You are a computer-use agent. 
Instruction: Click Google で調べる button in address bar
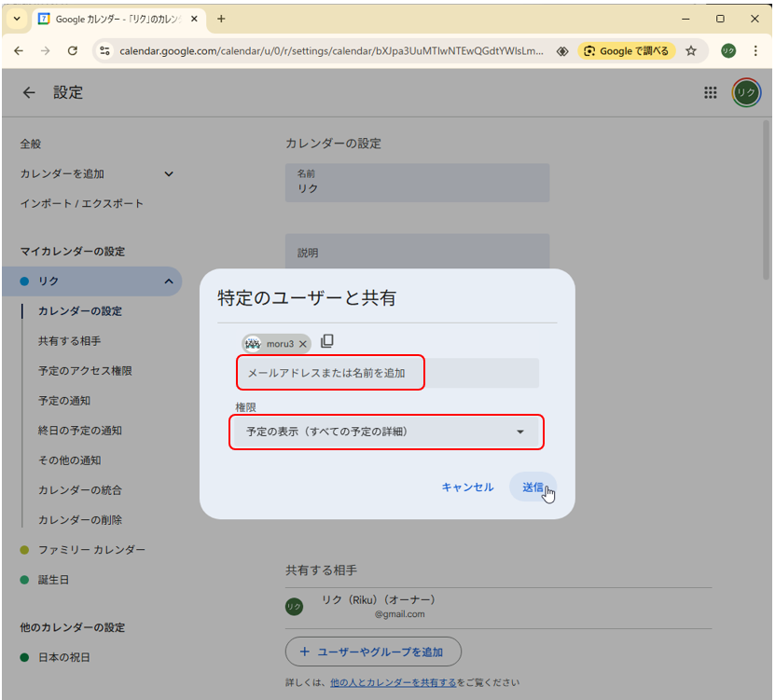pyautogui.click(x=626, y=51)
